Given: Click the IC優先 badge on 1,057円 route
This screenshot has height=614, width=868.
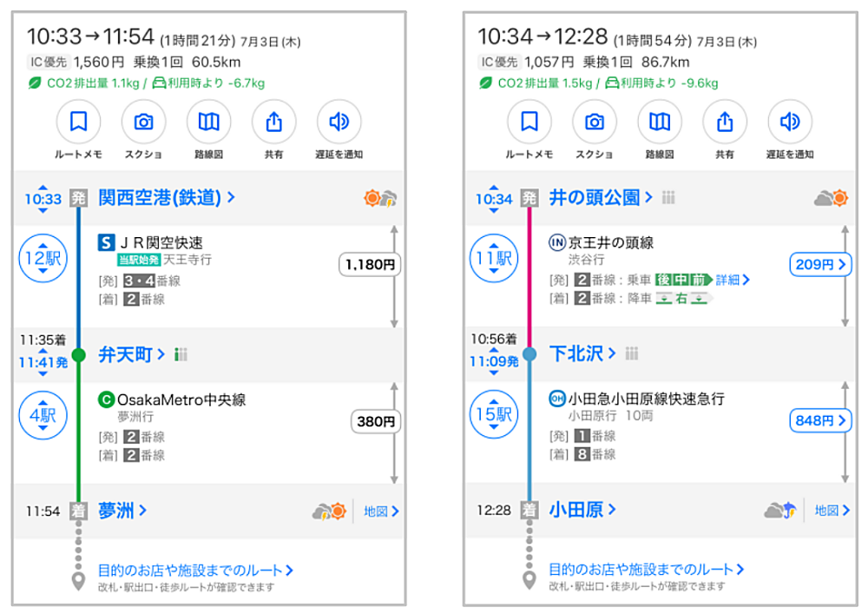Looking at the screenshot, I should [x=499, y=62].
